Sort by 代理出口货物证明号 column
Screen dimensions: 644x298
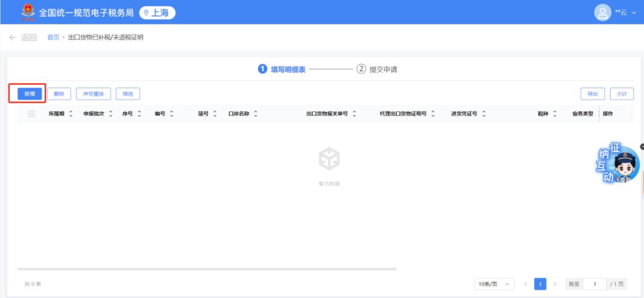tap(433, 114)
